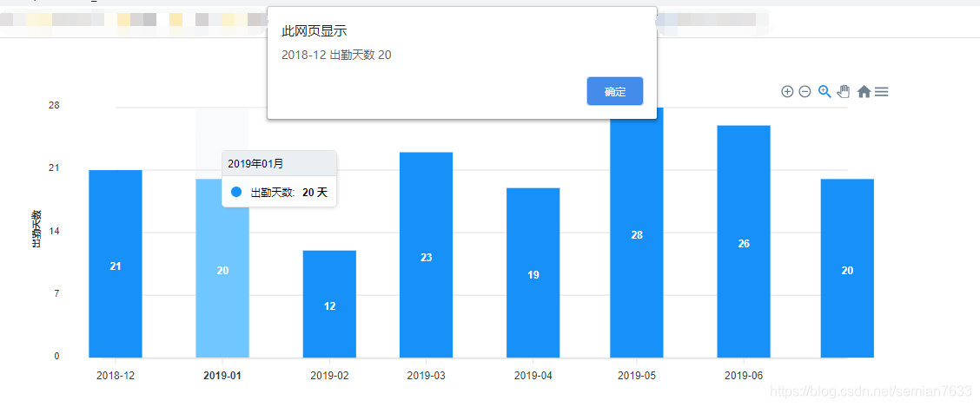Click the 2019-06 bar showing 26
This screenshot has height=407, width=980.
click(744, 241)
